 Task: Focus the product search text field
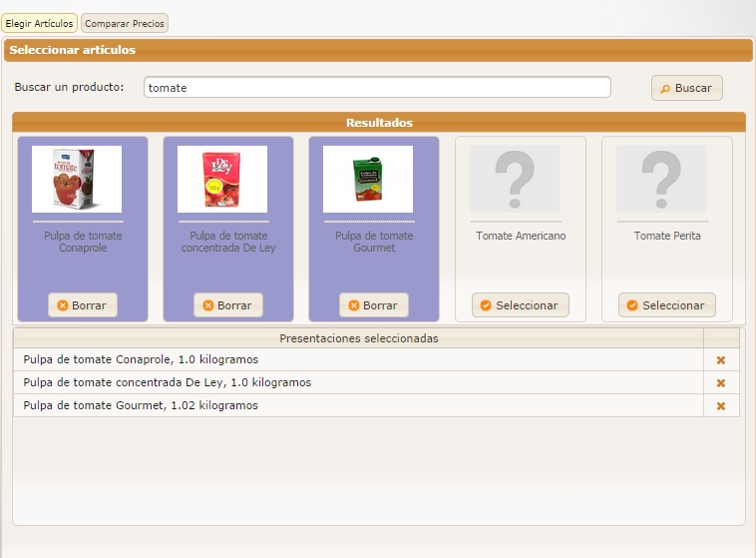point(377,88)
